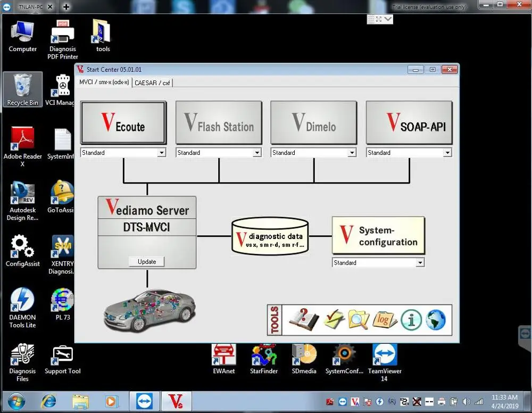Open the folder search magnifier tool

[x=358, y=319]
